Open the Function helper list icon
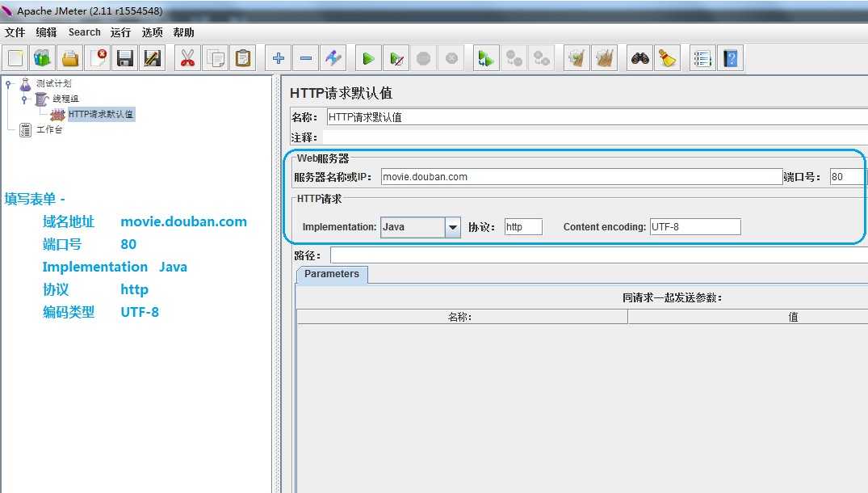The width and height of the screenshot is (868, 493). coord(702,58)
